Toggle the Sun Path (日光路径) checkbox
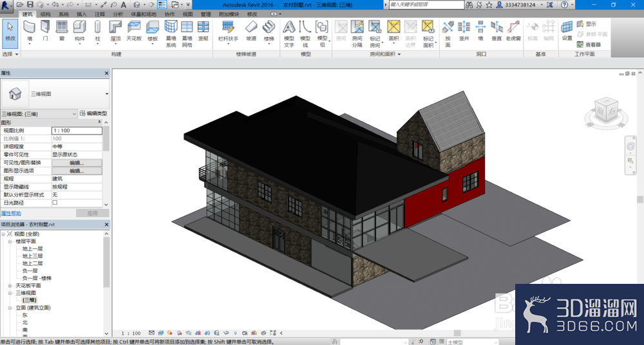Image resolution: width=644 pixels, height=345 pixels. (55, 203)
